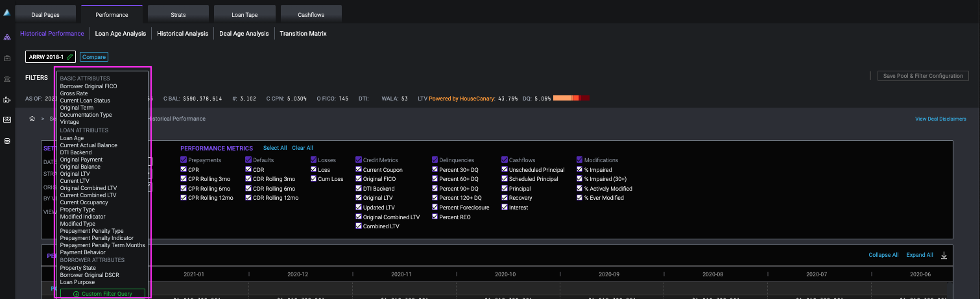Open Transition Matrix sub-tab

click(x=303, y=34)
